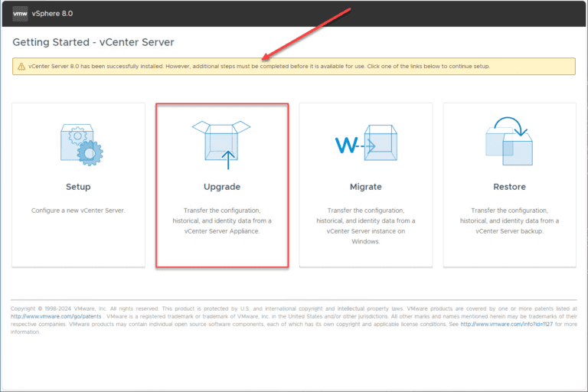Select the Upgrade title text

(x=222, y=187)
